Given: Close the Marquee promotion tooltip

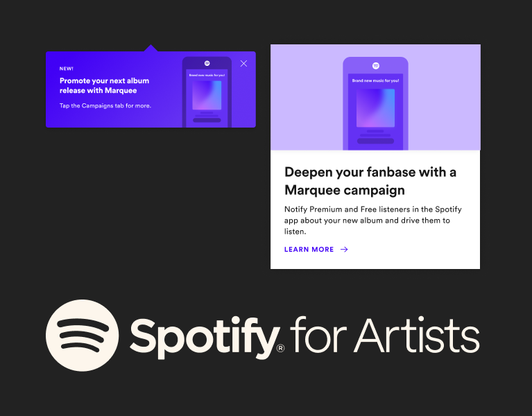Looking at the screenshot, I should click(x=243, y=63).
